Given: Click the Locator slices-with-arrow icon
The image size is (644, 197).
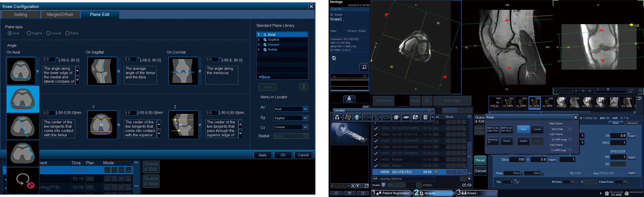Looking at the screenshot, I should pyautogui.click(x=416, y=117).
